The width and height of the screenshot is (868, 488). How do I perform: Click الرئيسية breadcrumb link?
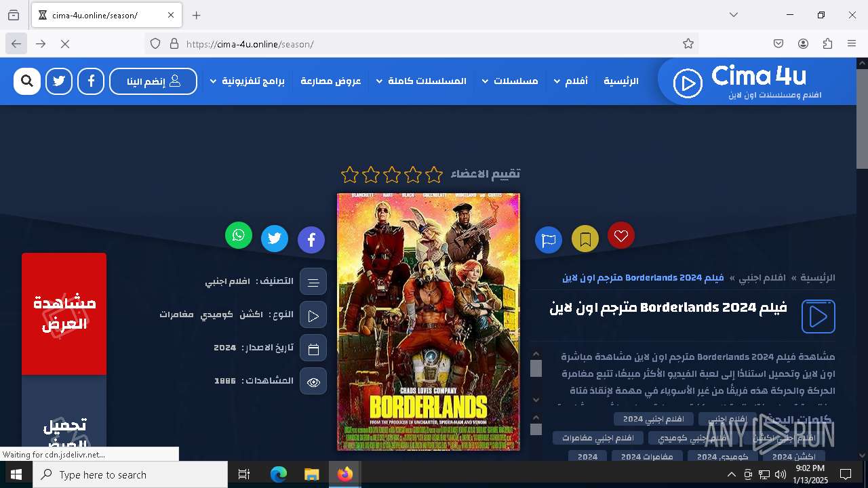[818, 278]
